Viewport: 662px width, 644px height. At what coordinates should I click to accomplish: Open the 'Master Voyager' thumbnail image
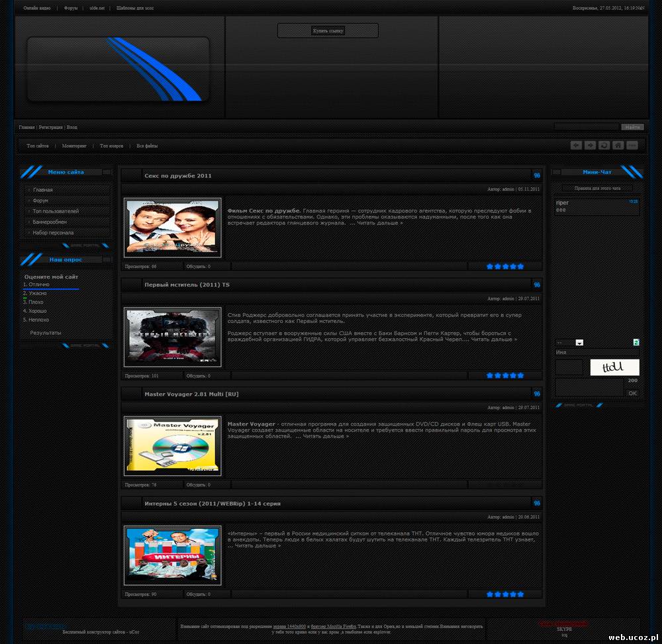(173, 446)
